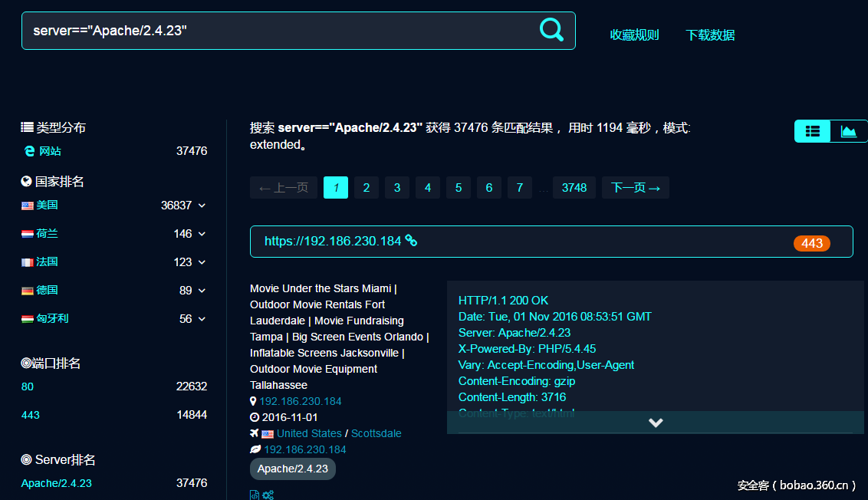Go to results page 2
868x500 pixels.
click(x=367, y=188)
